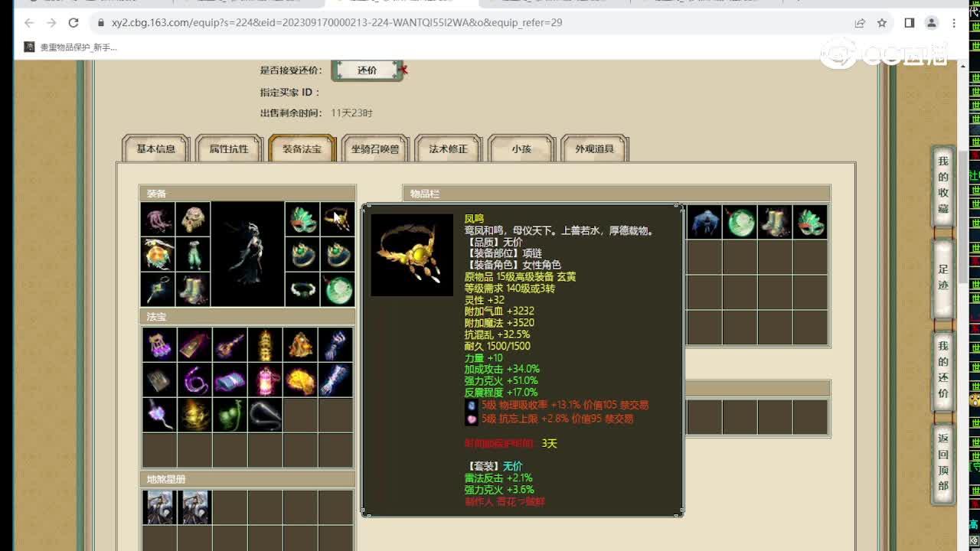980x551 pixels.
Task: Switch to the 基本信息 tab
Action: click(155, 149)
